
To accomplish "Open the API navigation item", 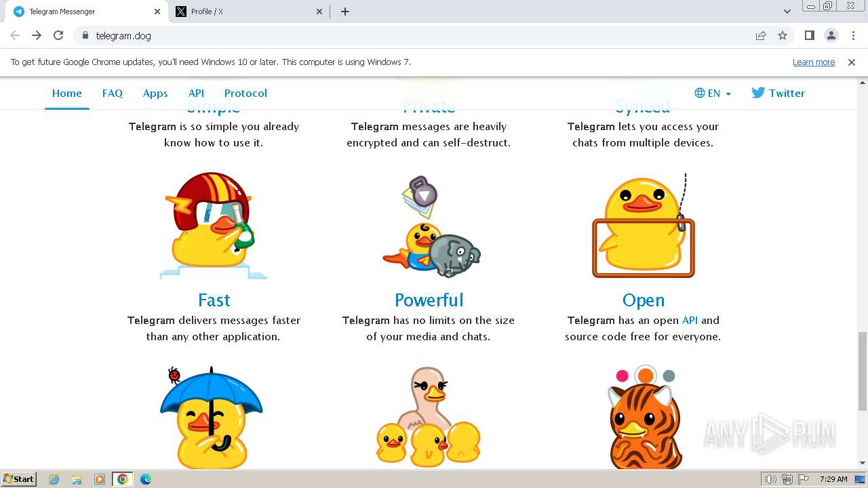I will click(x=196, y=94).
